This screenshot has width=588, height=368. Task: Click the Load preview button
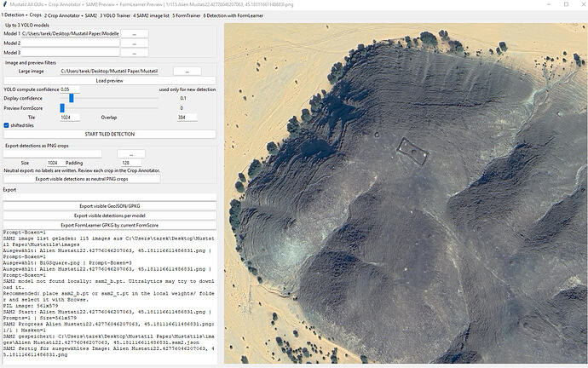pos(109,81)
